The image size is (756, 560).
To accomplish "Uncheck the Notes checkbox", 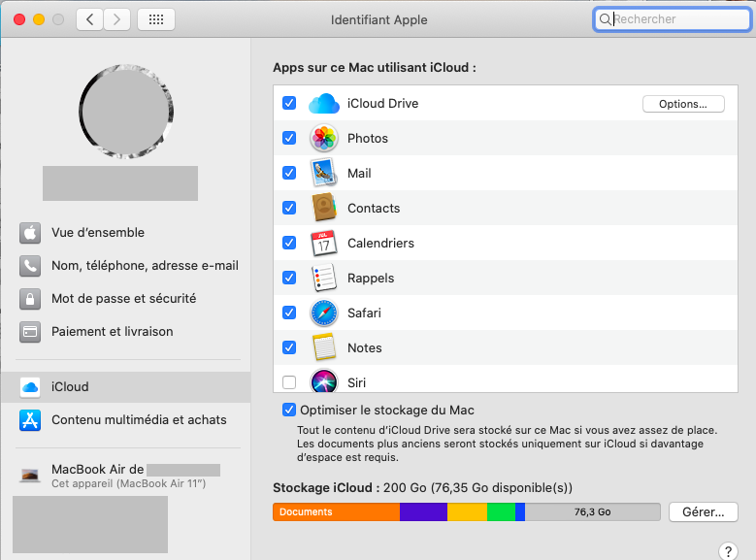I will tap(289, 347).
